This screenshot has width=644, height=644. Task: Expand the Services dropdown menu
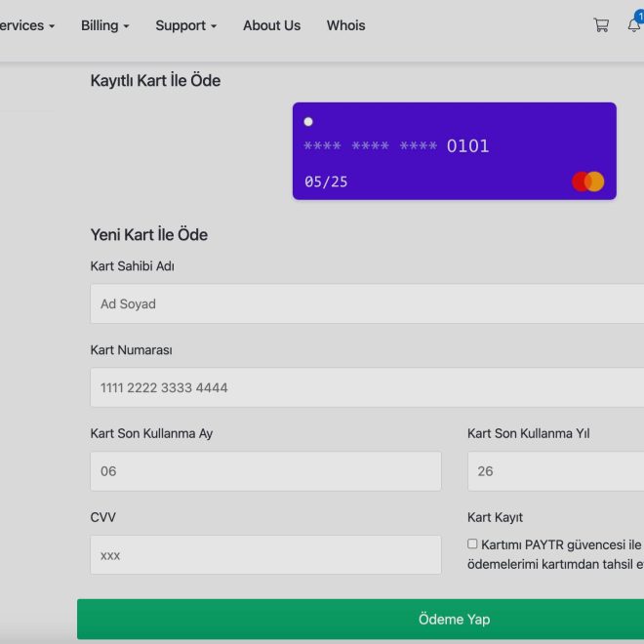pyautogui.click(x=25, y=25)
